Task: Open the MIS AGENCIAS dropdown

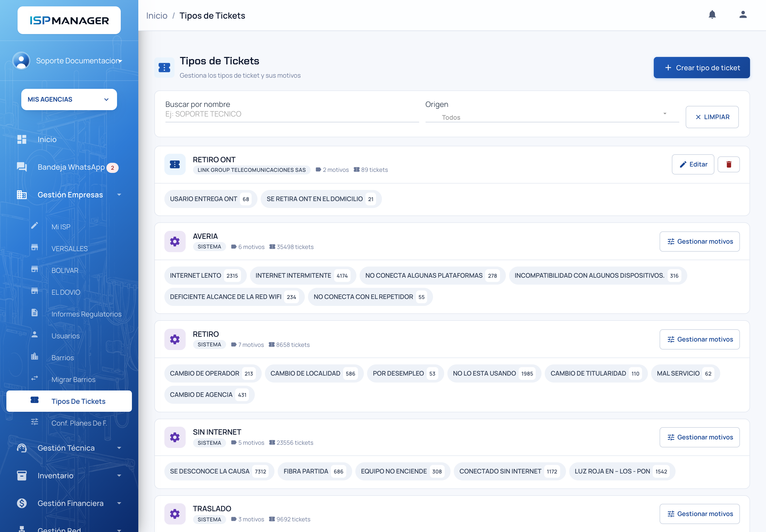Action: pyautogui.click(x=69, y=99)
